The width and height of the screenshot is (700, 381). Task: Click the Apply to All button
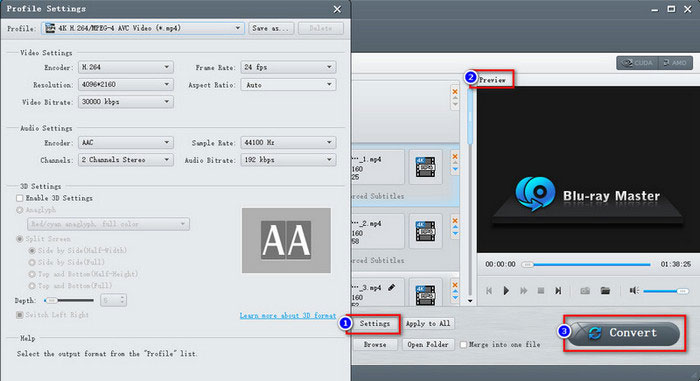coord(428,323)
